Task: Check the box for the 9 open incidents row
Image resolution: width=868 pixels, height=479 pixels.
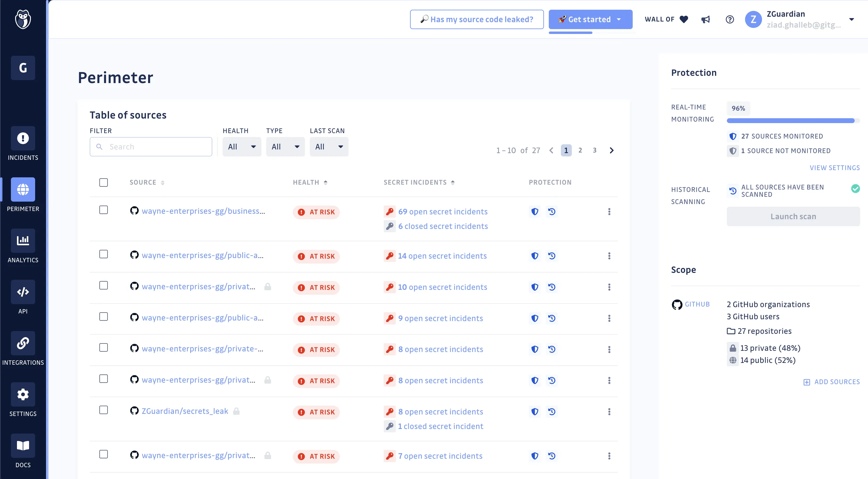Action: (104, 317)
